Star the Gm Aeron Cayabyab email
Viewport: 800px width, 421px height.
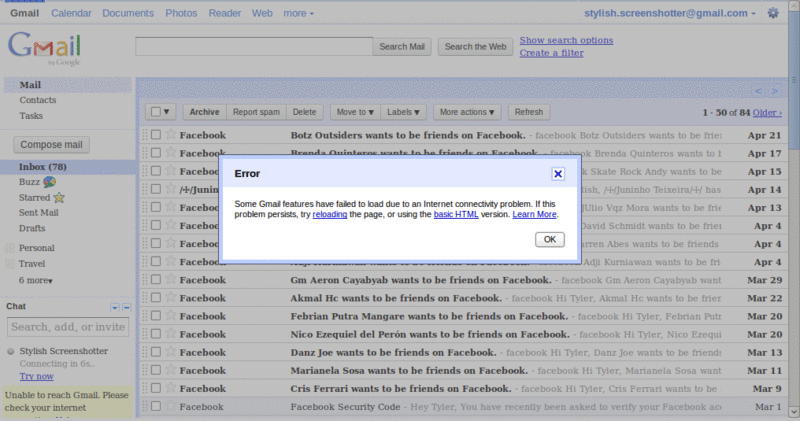(x=171, y=279)
